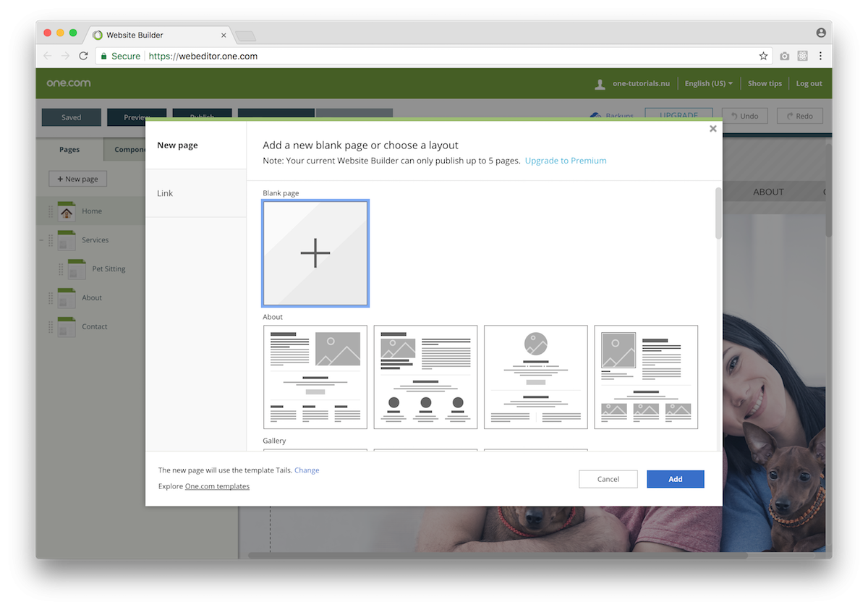Click the ABOUT menu item on site preview
Viewport: 868px width, 610px height.
coord(768,192)
